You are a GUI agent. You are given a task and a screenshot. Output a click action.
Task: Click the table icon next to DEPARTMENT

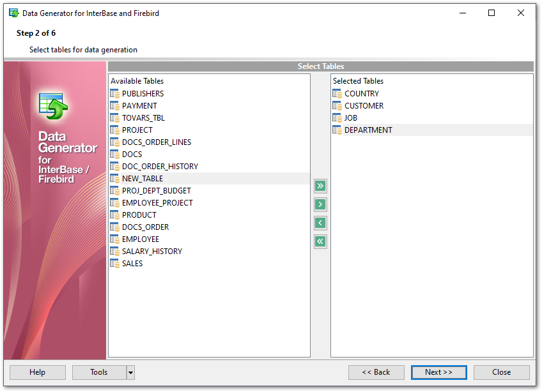point(337,130)
